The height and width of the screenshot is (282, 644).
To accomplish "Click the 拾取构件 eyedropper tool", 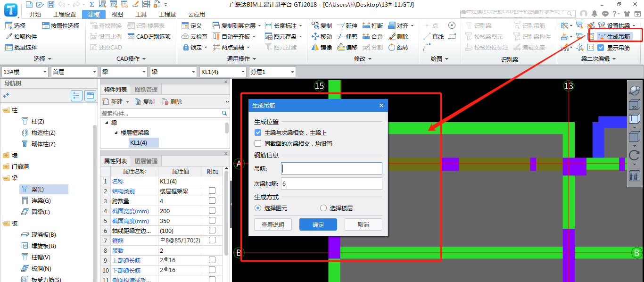I will click(21, 36).
